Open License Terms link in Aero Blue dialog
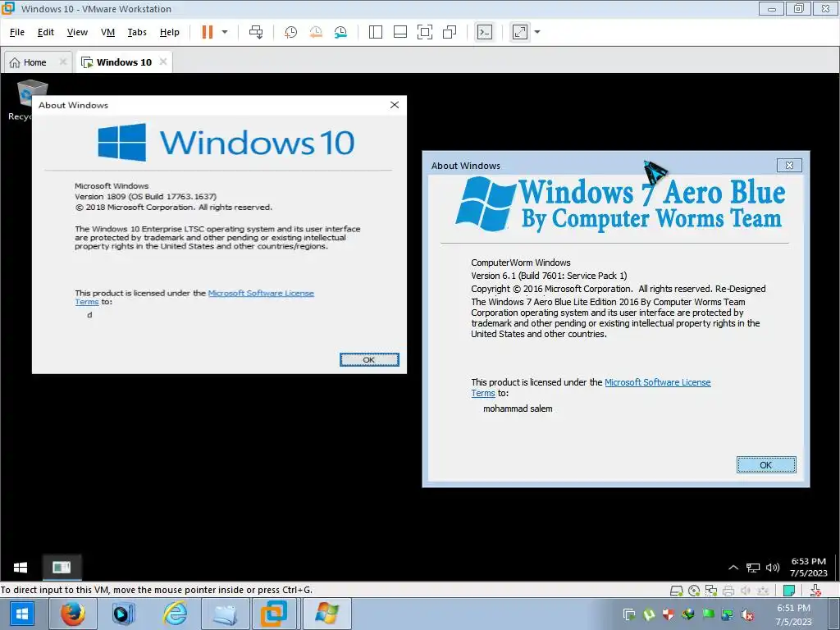The width and height of the screenshot is (840, 630). point(657,382)
